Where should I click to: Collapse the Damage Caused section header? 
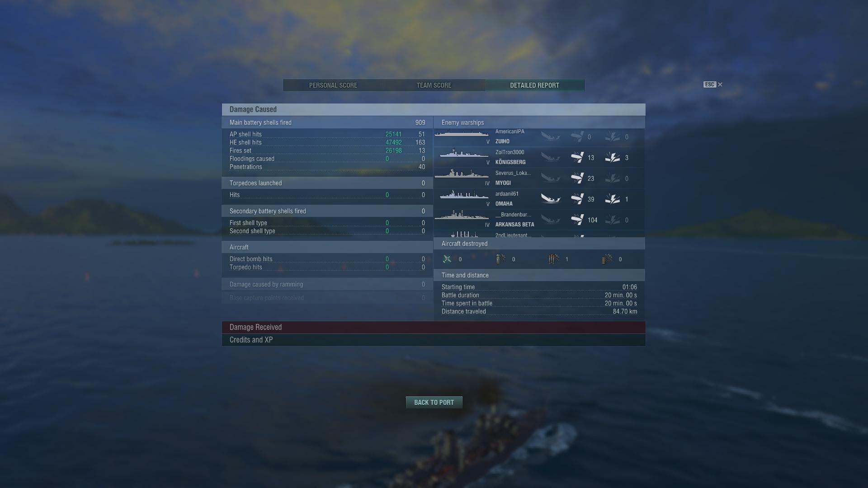pyautogui.click(x=434, y=109)
